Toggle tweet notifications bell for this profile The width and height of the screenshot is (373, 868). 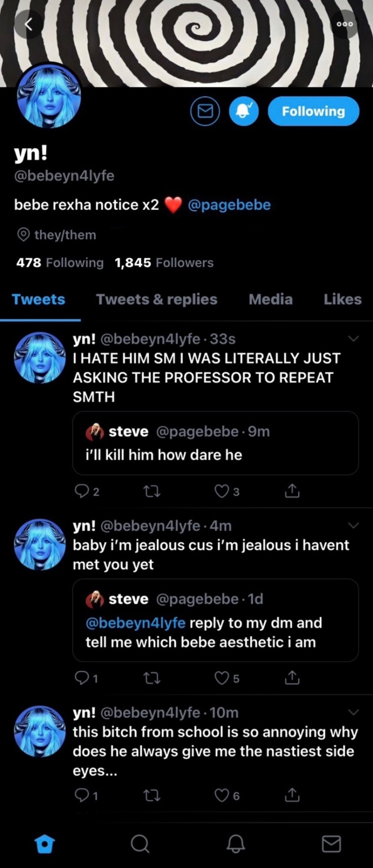click(x=244, y=111)
